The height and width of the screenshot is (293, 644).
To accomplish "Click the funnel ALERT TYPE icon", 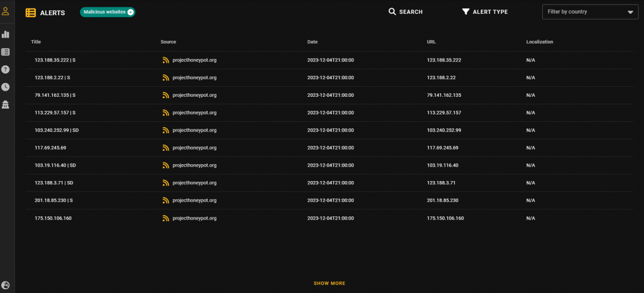I will pyautogui.click(x=466, y=12).
